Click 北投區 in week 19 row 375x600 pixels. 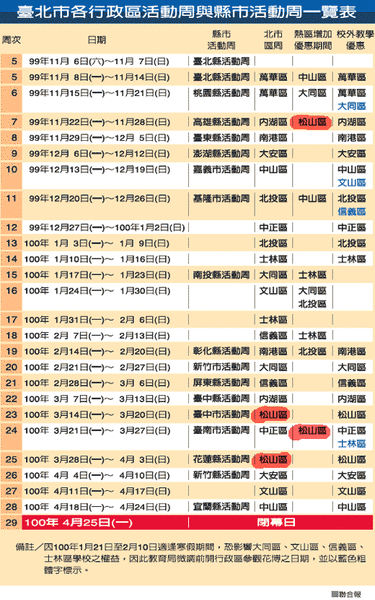[312, 351]
